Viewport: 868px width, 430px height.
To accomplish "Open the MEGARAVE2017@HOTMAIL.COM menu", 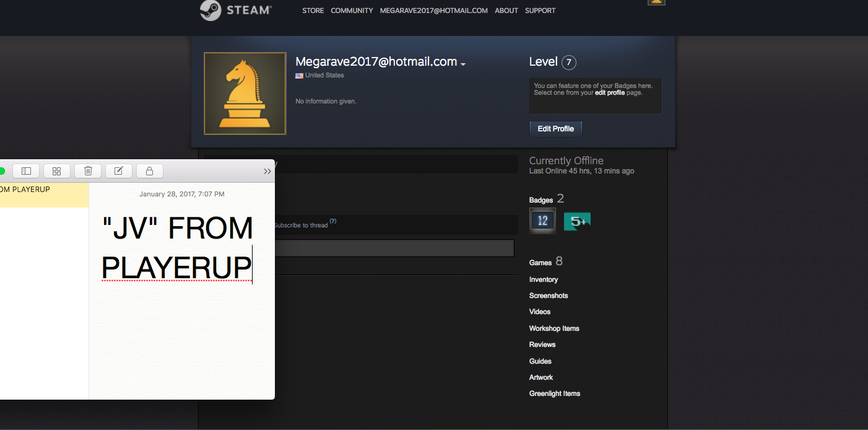I will point(434,11).
